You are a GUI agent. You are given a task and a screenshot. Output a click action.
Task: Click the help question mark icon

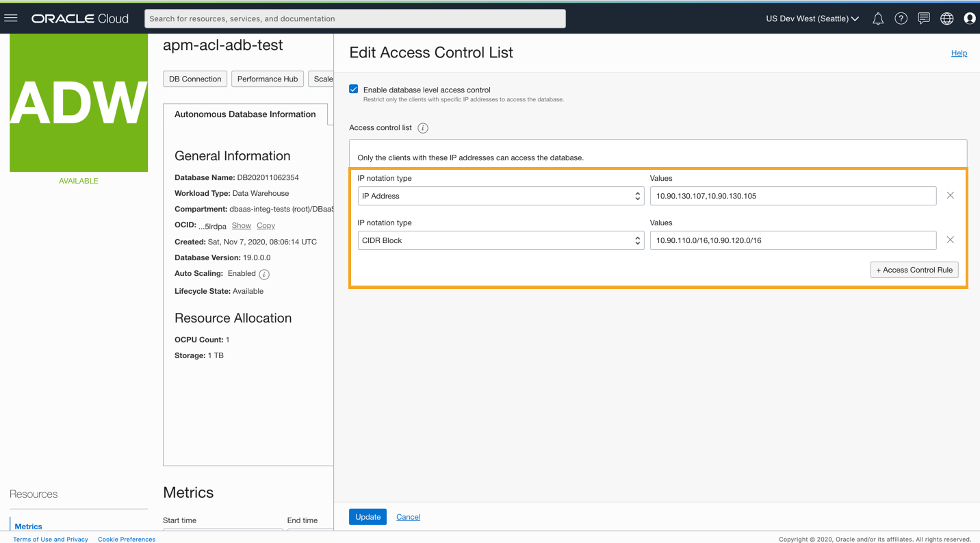pos(901,19)
